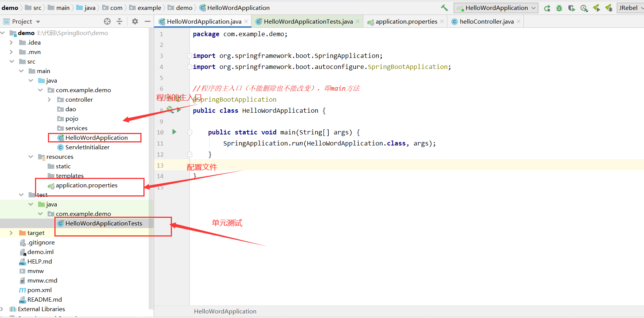Click on SpringBootApplication import on line 4

click(407, 67)
